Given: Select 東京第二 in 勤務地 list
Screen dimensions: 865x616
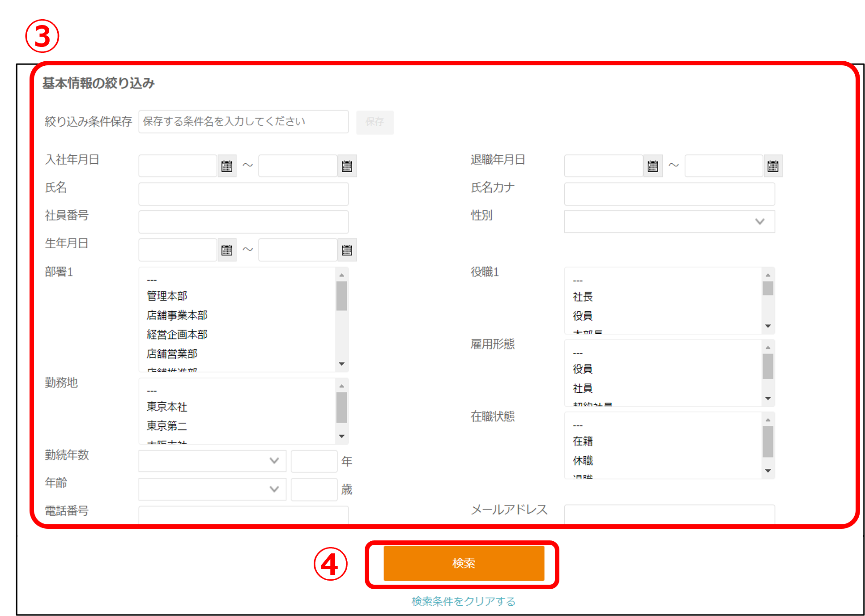Looking at the screenshot, I should tap(167, 425).
